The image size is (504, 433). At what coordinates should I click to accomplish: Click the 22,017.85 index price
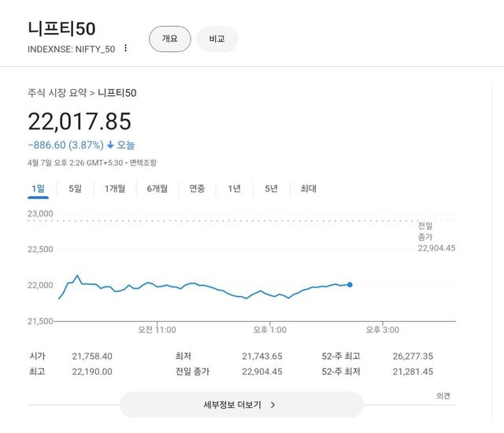[x=80, y=121]
